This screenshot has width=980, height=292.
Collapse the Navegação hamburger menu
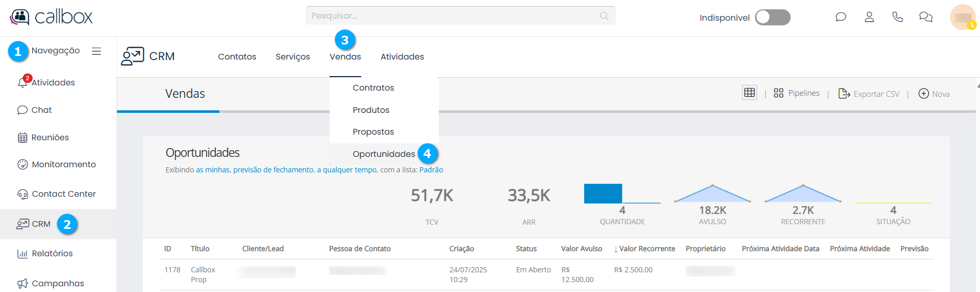click(x=96, y=51)
